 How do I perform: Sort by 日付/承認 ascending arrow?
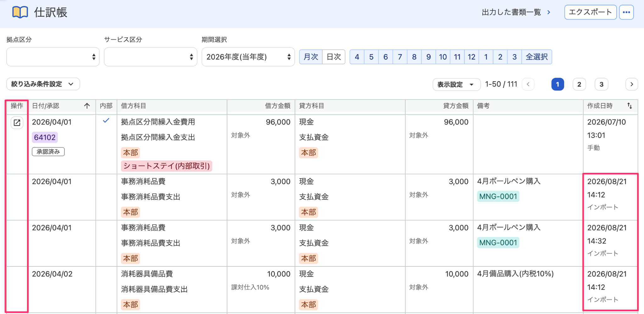pyautogui.click(x=87, y=106)
